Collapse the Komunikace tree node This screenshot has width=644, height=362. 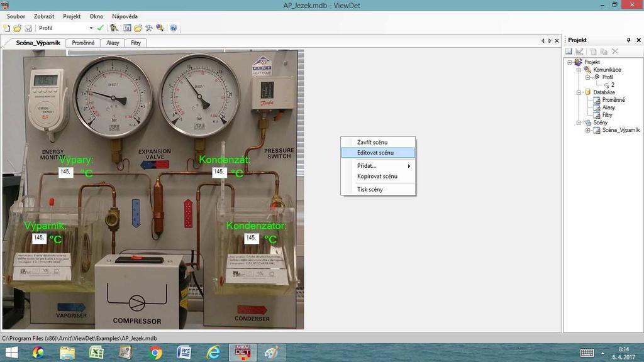pyautogui.click(x=579, y=70)
